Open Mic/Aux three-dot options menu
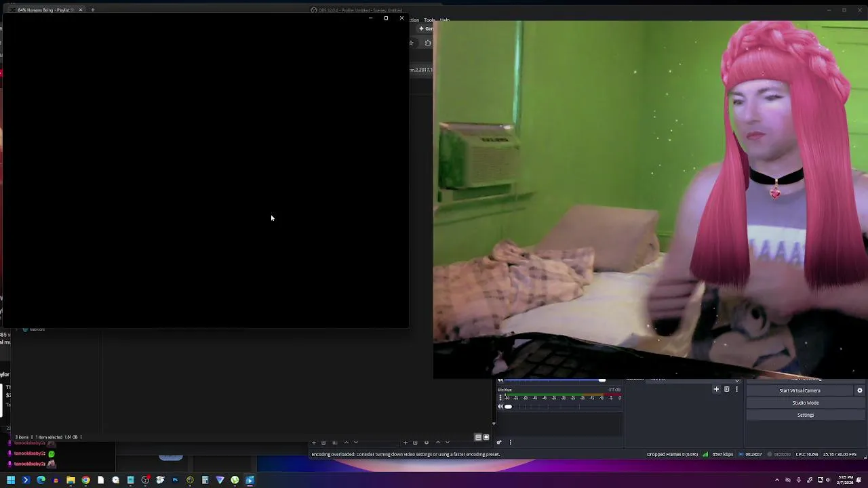Viewport: 868px width, 488px height. pyautogui.click(x=500, y=398)
